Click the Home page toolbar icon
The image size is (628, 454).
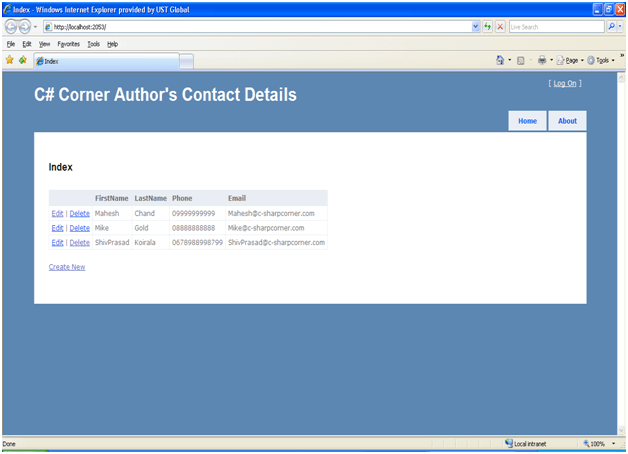pyautogui.click(x=501, y=60)
